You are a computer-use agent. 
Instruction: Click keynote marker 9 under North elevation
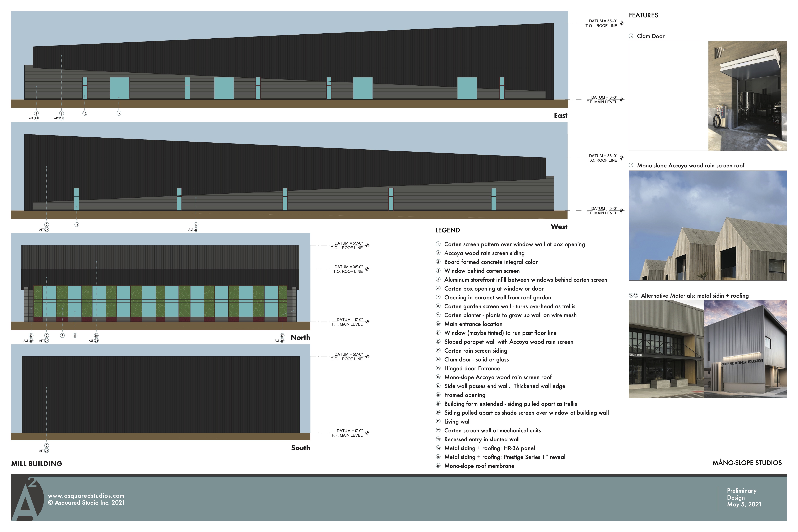[x=62, y=336]
